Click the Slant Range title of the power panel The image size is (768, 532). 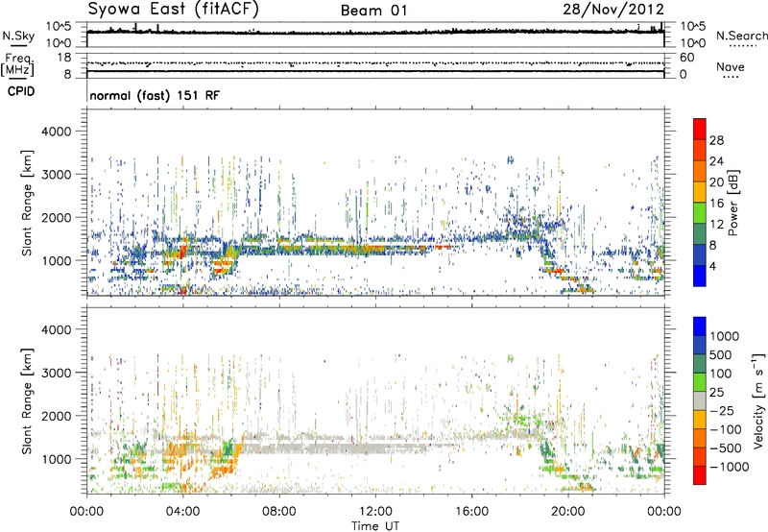point(27,203)
